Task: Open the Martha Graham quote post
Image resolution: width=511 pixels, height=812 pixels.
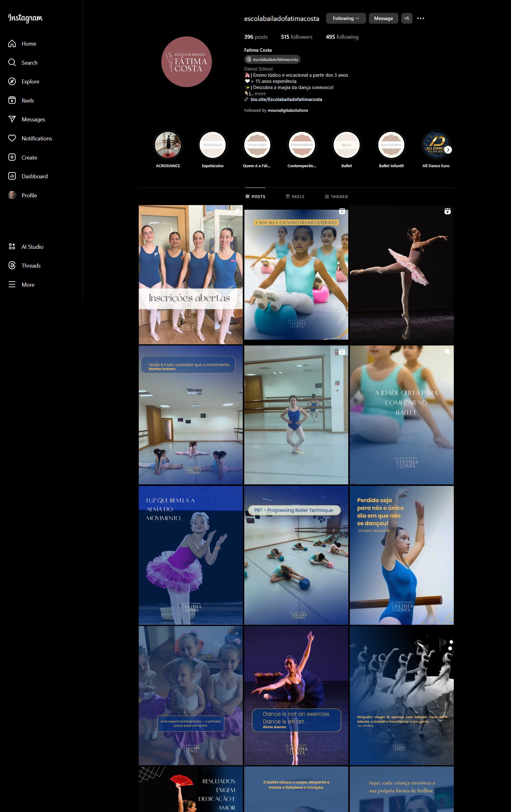Action: pyautogui.click(x=191, y=415)
